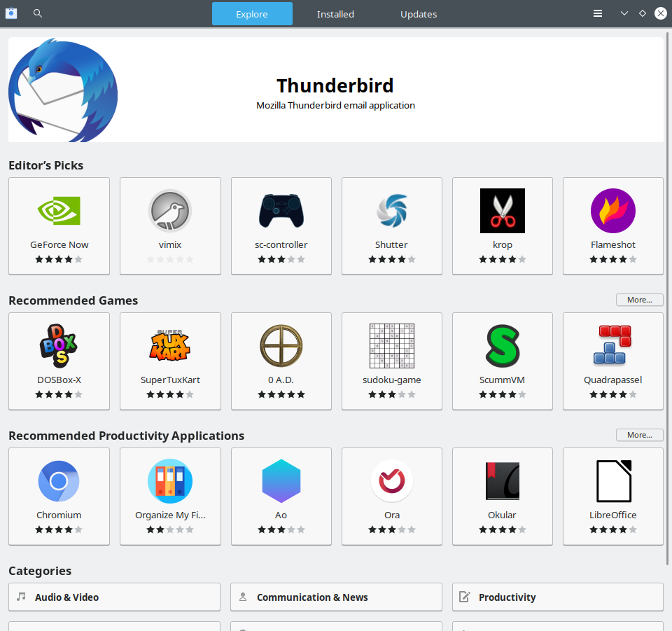The height and width of the screenshot is (631, 672).
Task: Select the Ora checkmark icon
Action: 392,481
